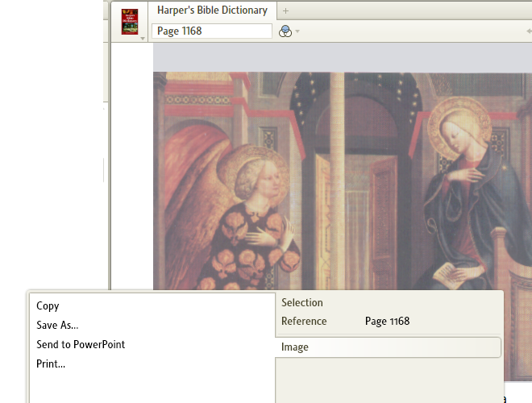Screen dimensions: 532x403
Task: Click the visual filters circles icon
Action: (285, 31)
